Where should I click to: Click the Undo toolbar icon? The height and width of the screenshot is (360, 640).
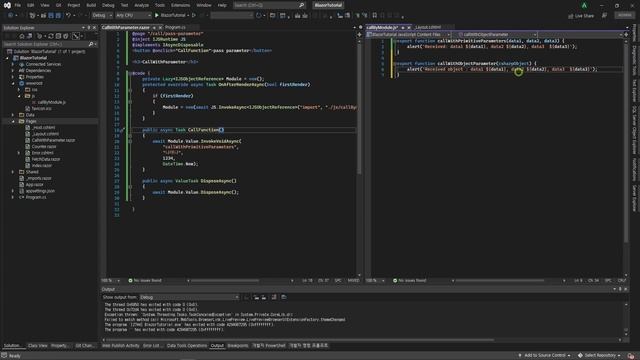coord(68,16)
